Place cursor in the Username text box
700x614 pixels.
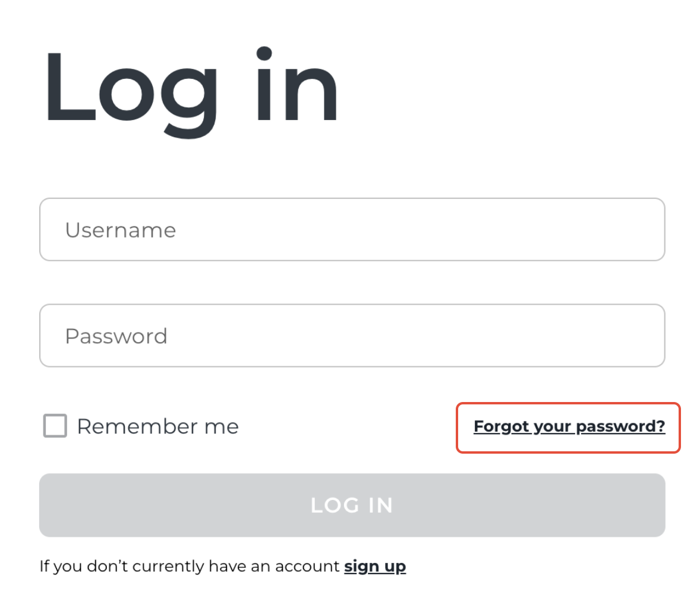point(352,230)
